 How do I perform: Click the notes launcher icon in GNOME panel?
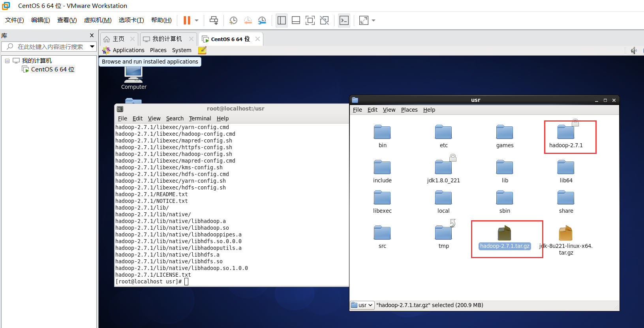pyautogui.click(x=202, y=50)
